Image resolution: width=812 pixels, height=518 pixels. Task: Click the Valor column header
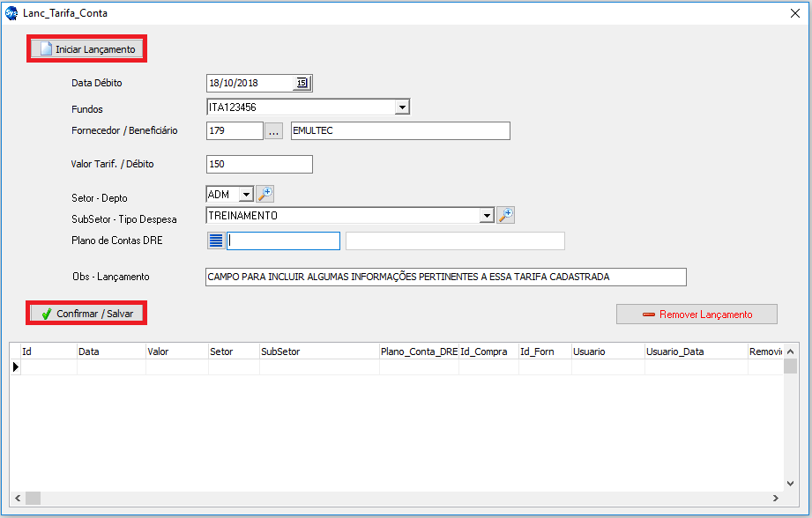pyautogui.click(x=176, y=351)
